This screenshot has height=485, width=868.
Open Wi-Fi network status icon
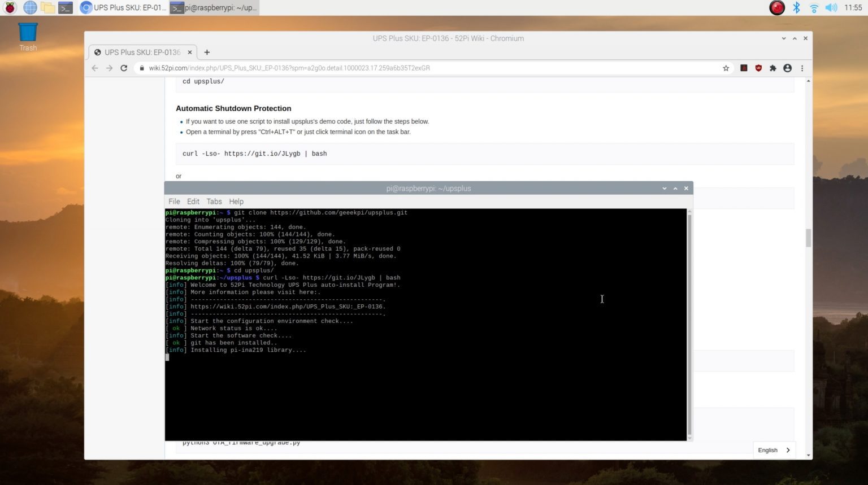coord(813,7)
